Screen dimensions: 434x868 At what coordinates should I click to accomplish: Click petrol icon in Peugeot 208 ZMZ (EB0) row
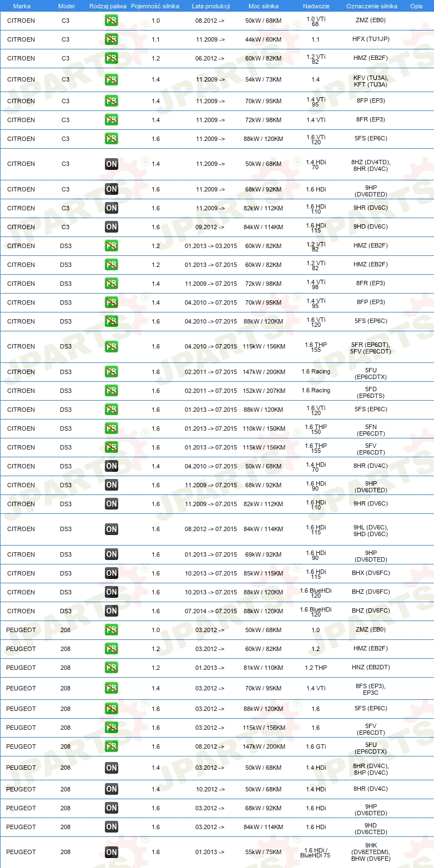point(112,630)
